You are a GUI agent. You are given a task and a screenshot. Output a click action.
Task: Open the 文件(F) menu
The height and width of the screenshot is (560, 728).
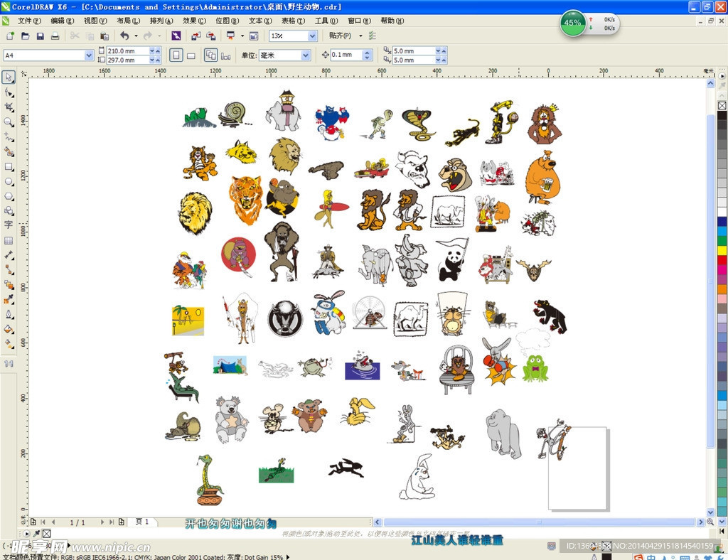click(29, 21)
